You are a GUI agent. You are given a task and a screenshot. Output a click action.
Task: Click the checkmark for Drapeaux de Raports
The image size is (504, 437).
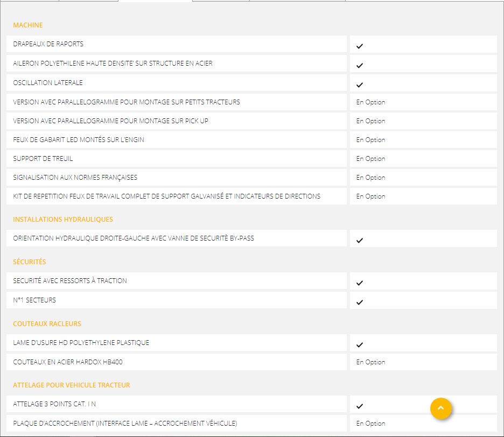[360, 46]
